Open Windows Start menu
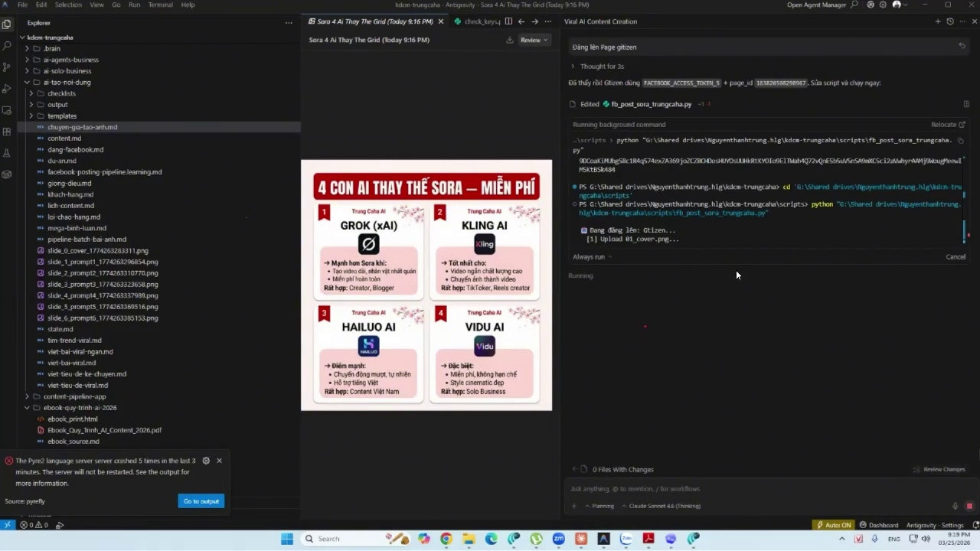 click(x=287, y=539)
